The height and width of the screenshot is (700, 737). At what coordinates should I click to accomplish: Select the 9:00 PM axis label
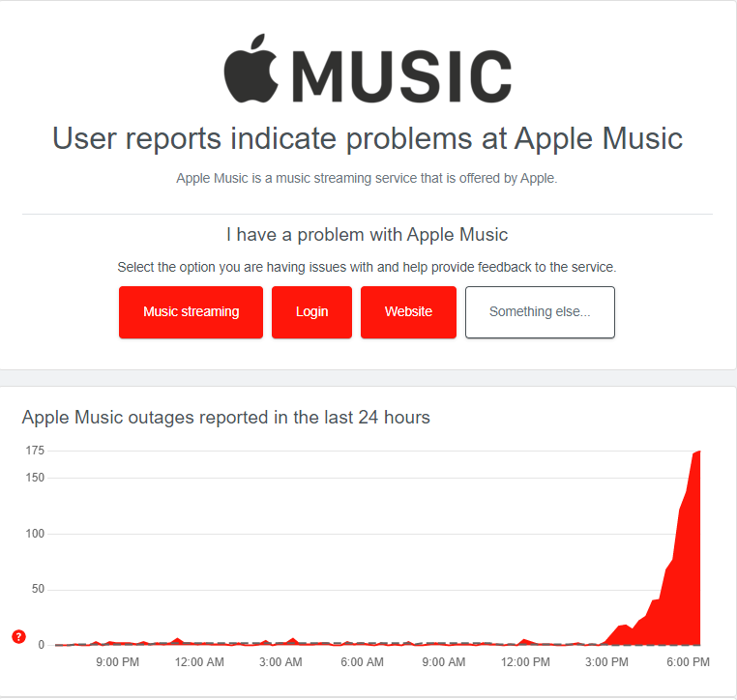[117, 662]
